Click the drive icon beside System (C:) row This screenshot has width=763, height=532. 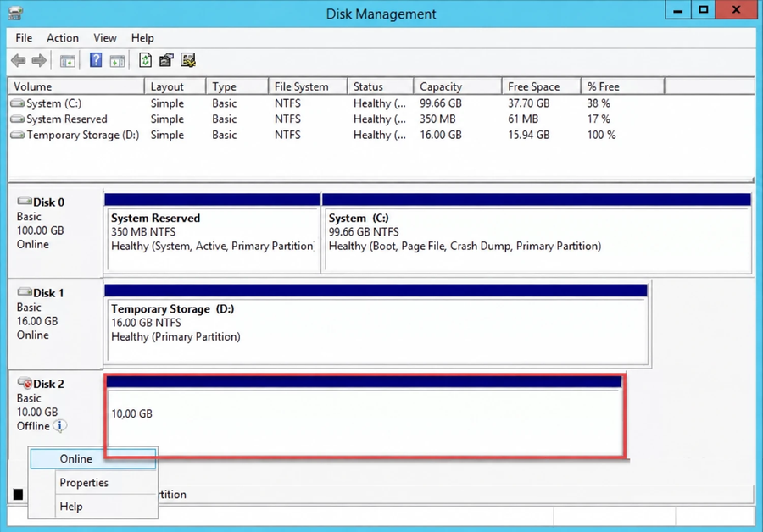coord(18,103)
